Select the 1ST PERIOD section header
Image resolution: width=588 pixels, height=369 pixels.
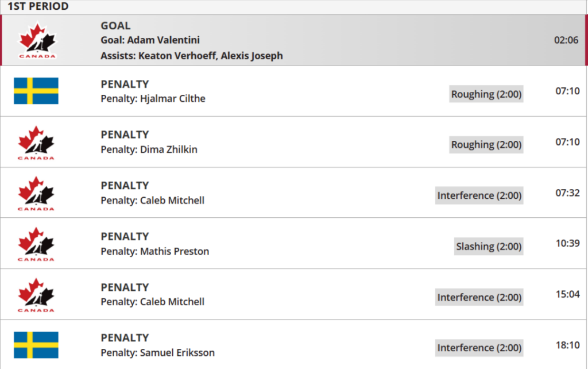click(38, 7)
